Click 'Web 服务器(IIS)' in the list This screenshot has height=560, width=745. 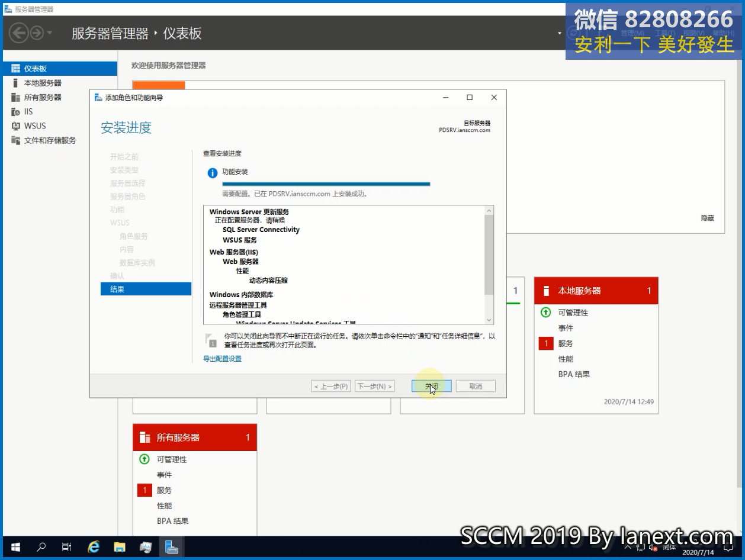pyautogui.click(x=234, y=252)
